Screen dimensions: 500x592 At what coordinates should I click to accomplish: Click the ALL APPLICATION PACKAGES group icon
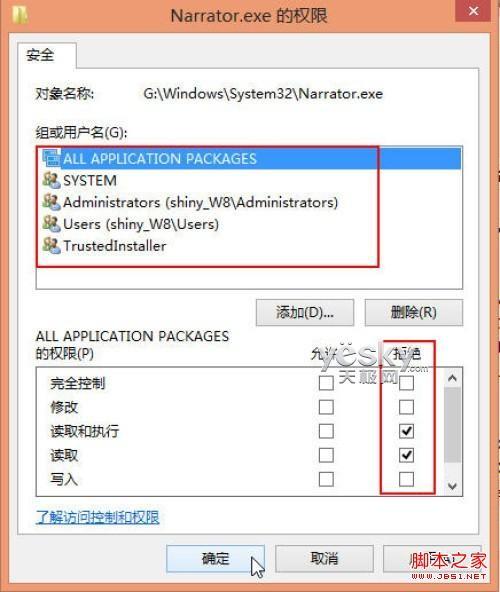click(51, 158)
